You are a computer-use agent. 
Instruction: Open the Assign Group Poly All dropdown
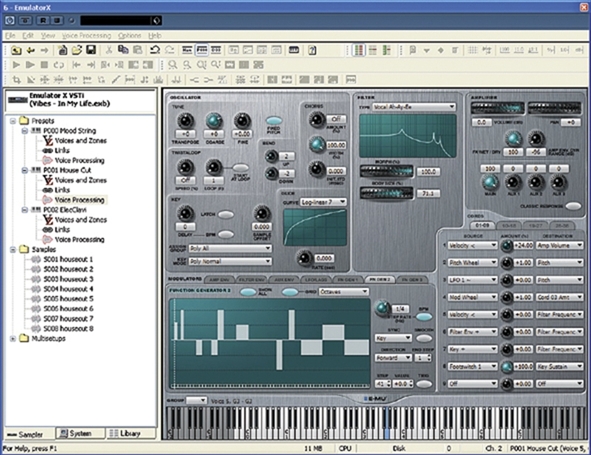tap(230, 248)
